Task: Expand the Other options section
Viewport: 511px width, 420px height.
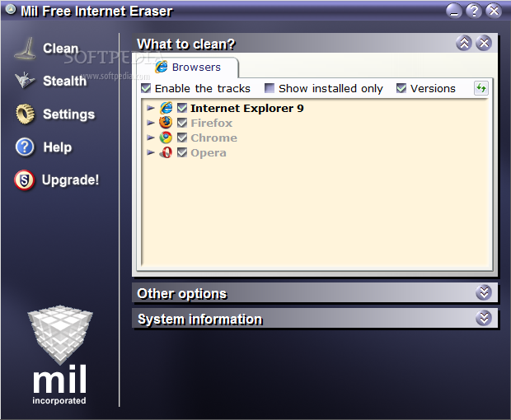Action: 484,292
